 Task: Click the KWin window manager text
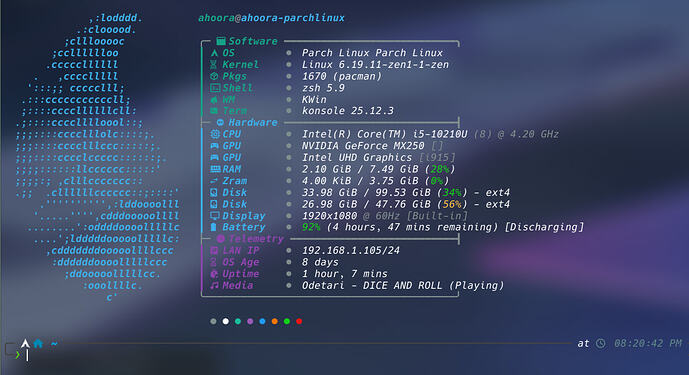click(x=314, y=99)
